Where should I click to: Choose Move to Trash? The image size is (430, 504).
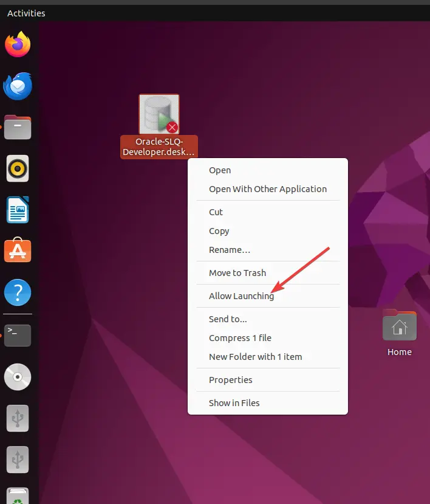click(268, 273)
